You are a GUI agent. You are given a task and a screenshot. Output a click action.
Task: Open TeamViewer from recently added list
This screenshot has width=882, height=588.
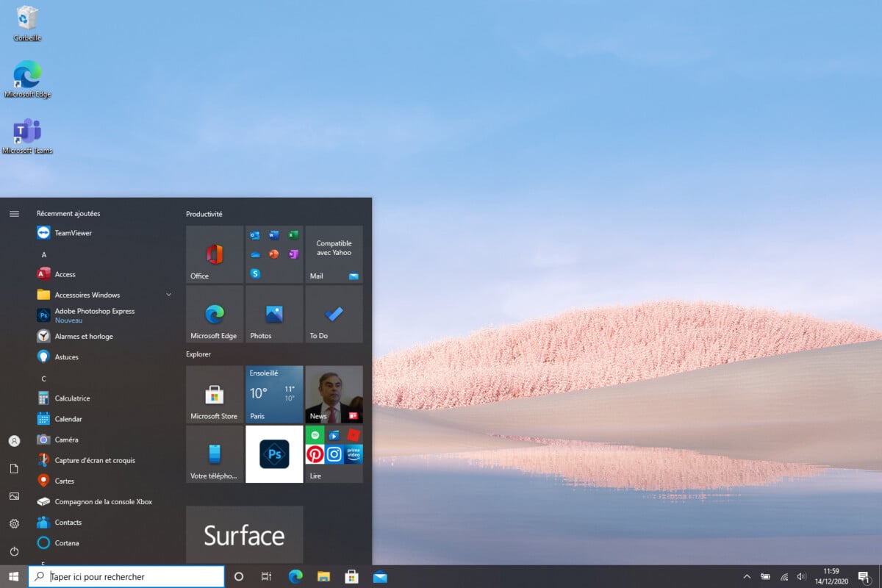(73, 233)
